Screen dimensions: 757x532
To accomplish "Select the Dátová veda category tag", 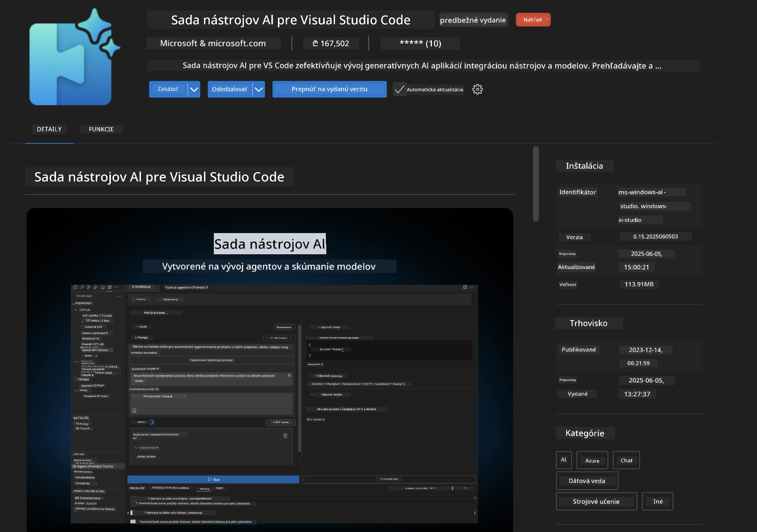I will click(587, 481).
